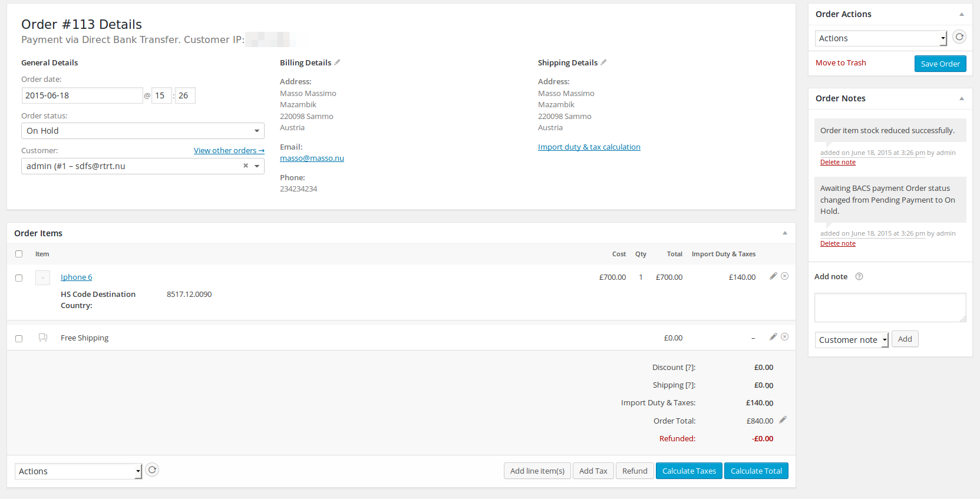Viewport: 980px width, 499px height.
Task: Open the Order status dropdown
Action: (143, 131)
